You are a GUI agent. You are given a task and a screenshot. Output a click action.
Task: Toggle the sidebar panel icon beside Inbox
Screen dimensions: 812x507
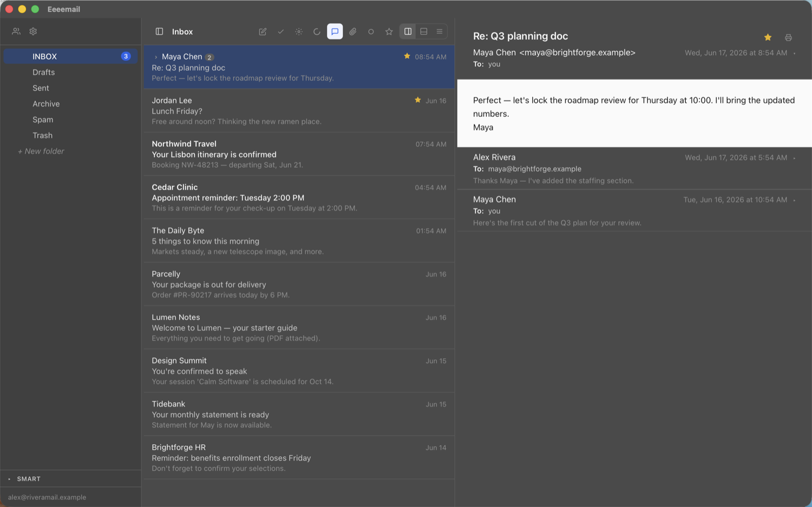[x=159, y=31]
